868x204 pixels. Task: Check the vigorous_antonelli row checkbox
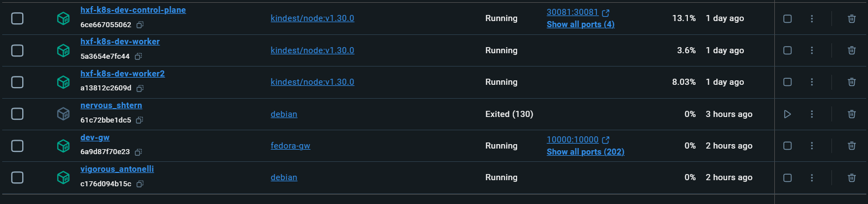point(17,178)
